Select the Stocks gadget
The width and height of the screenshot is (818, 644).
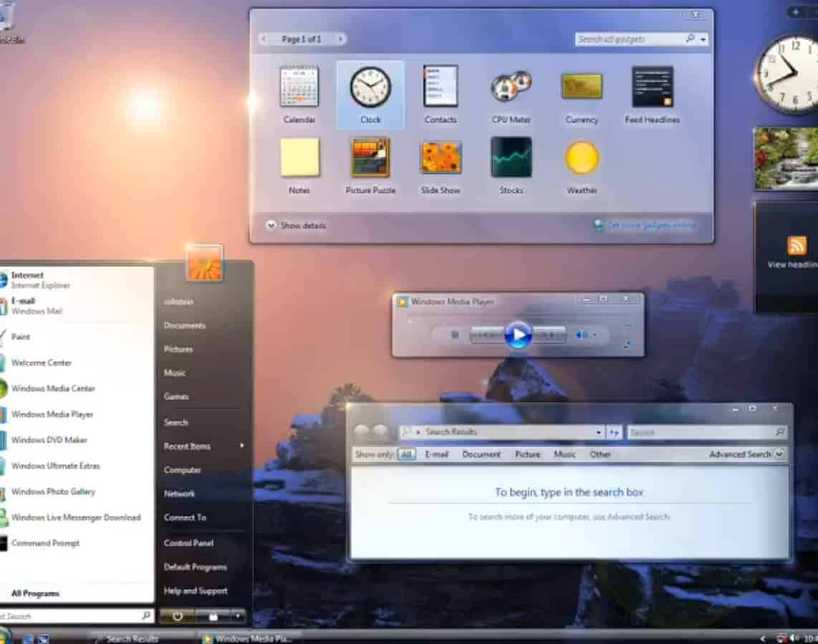[x=511, y=158]
